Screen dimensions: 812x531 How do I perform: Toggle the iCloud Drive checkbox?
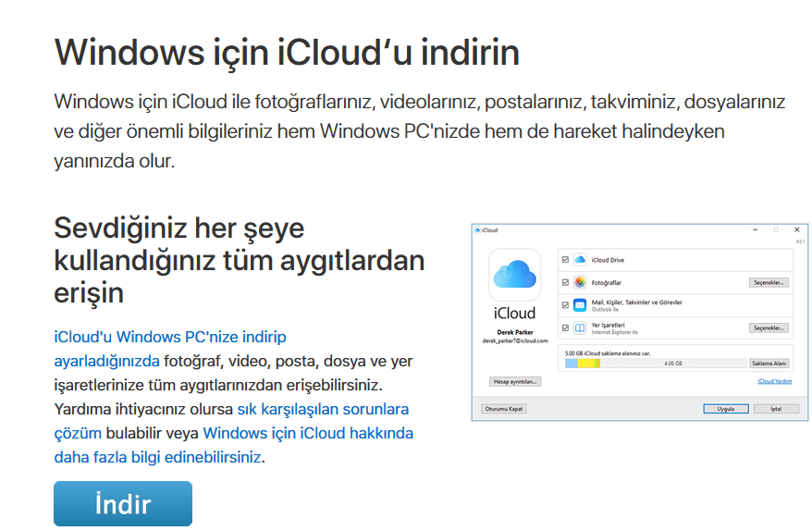(x=565, y=260)
